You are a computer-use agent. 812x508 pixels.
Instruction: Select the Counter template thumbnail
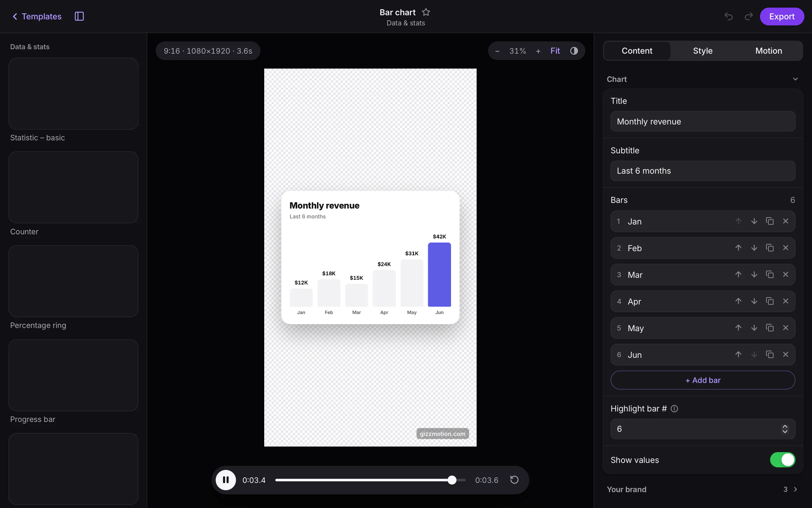point(73,187)
